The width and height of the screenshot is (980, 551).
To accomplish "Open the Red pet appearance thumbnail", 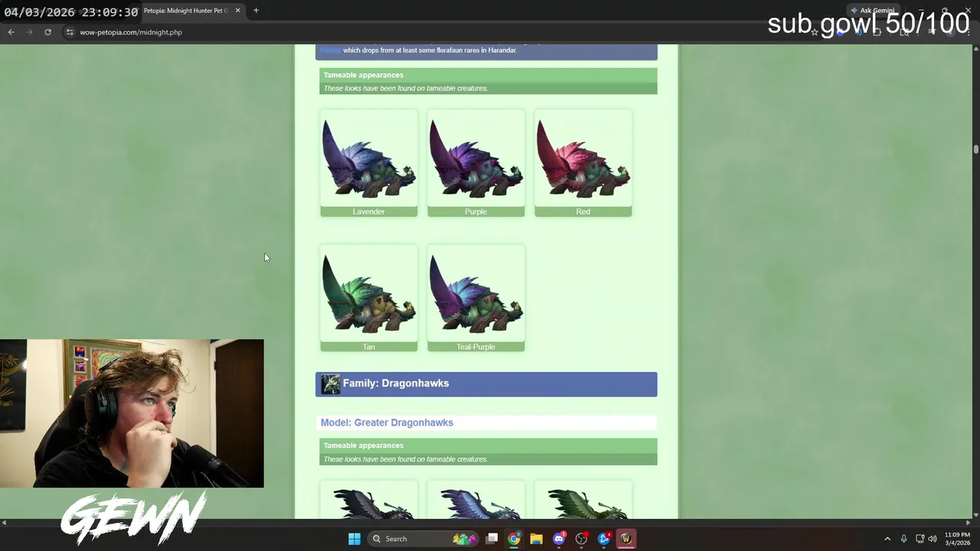I will click(x=583, y=158).
